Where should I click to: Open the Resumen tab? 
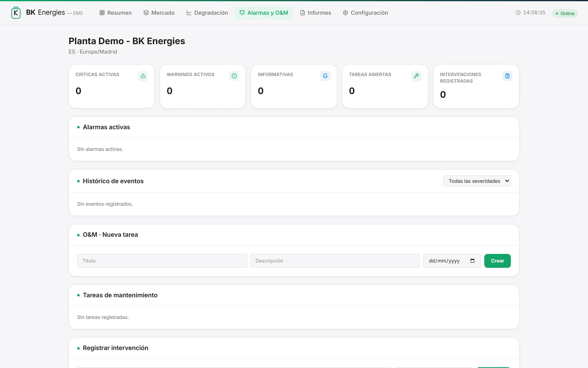(x=116, y=13)
